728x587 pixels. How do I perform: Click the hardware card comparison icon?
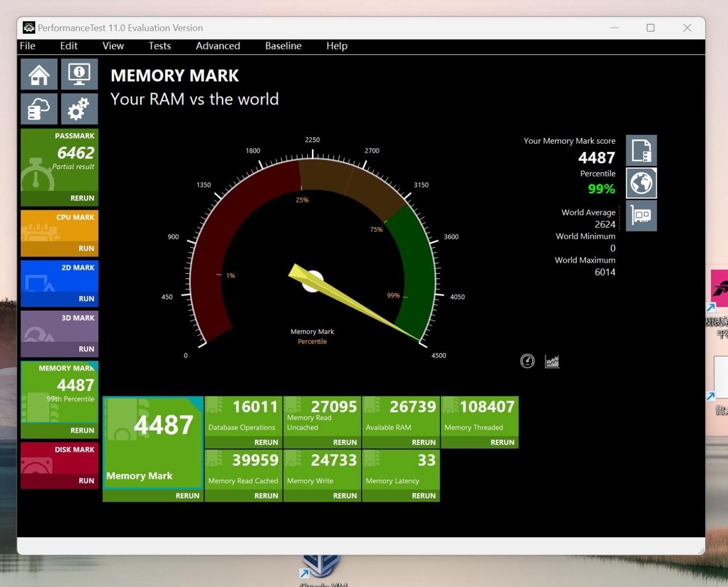coord(641,216)
